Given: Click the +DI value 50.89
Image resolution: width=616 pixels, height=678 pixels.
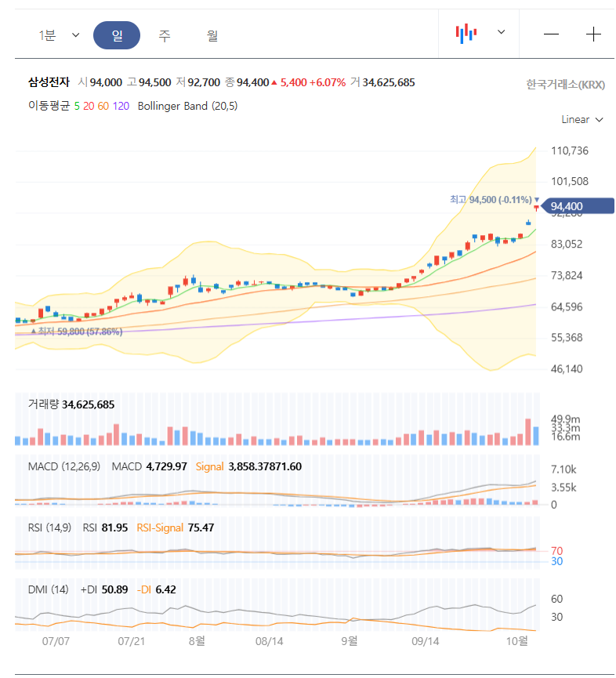Looking at the screenshot, I should pos(114,589).
